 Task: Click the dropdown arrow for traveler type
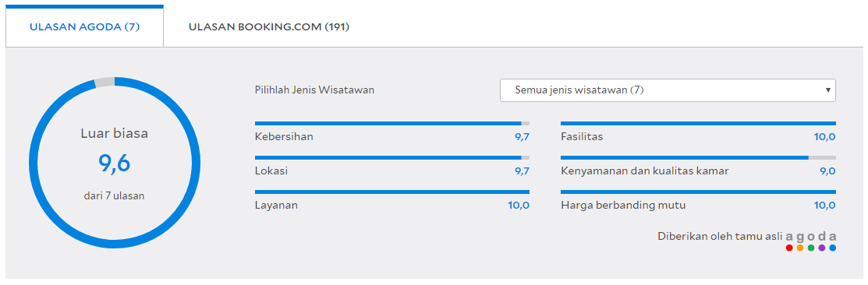tap(827, 90)
